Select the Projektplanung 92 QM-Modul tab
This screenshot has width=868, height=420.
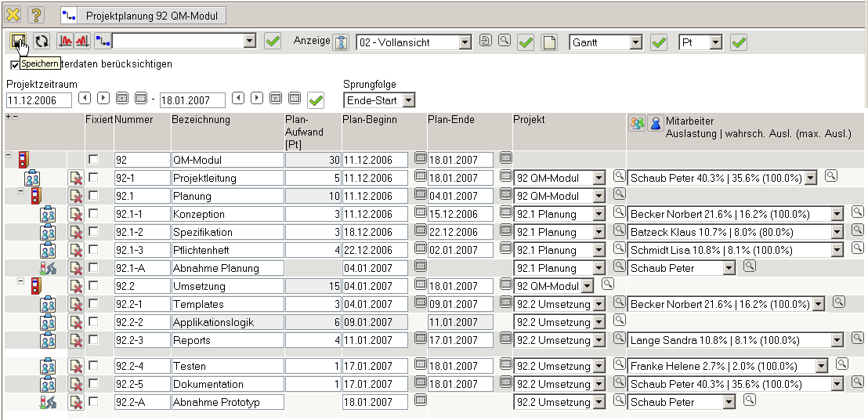coord(143,15)
